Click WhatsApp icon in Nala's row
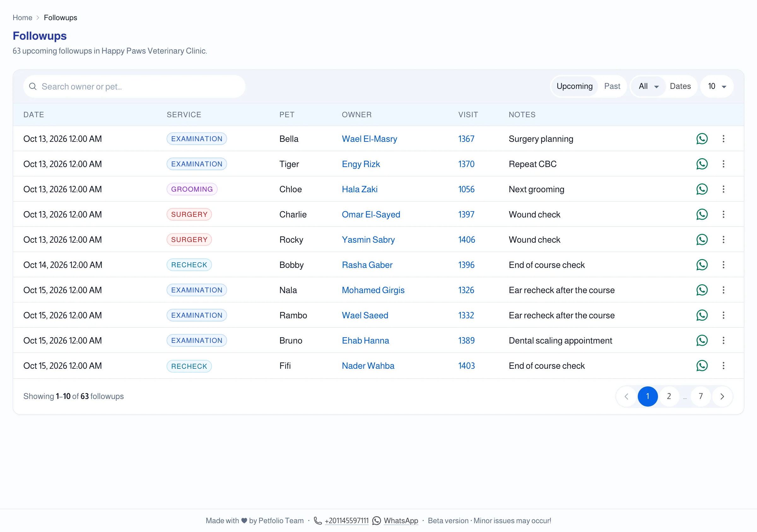Image resolution: width=757 pixels, height=532 pixels. click(x=701, y=290)
